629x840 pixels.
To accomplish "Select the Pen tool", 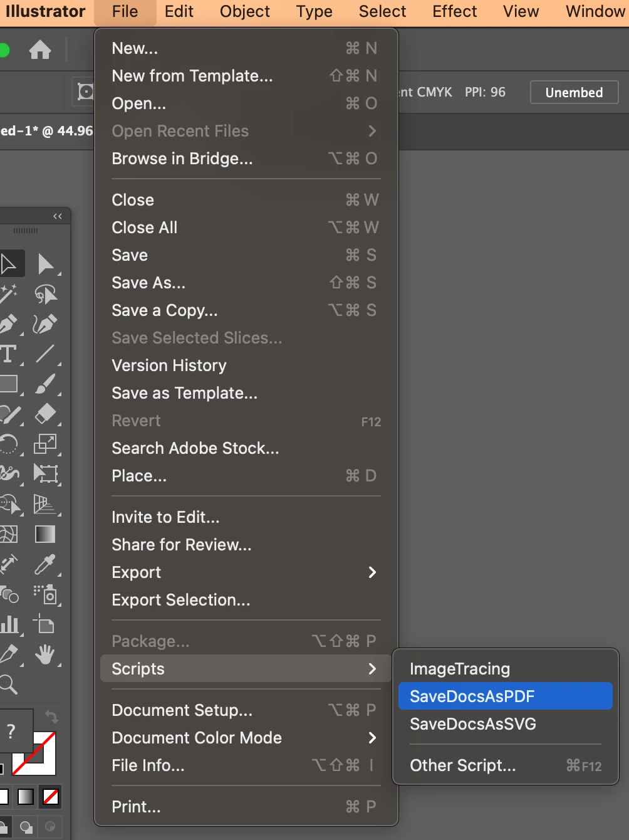I will point(9,323).
